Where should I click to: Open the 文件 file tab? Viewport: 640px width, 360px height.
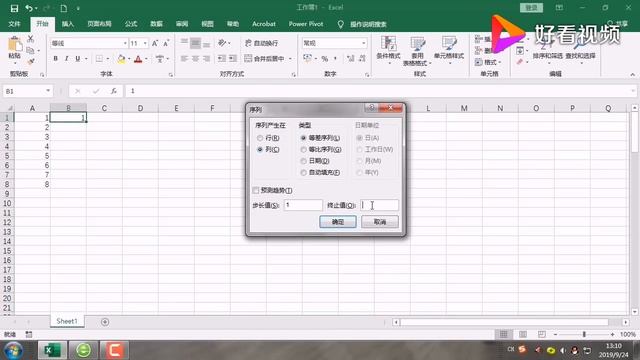[x=14, y=24]
